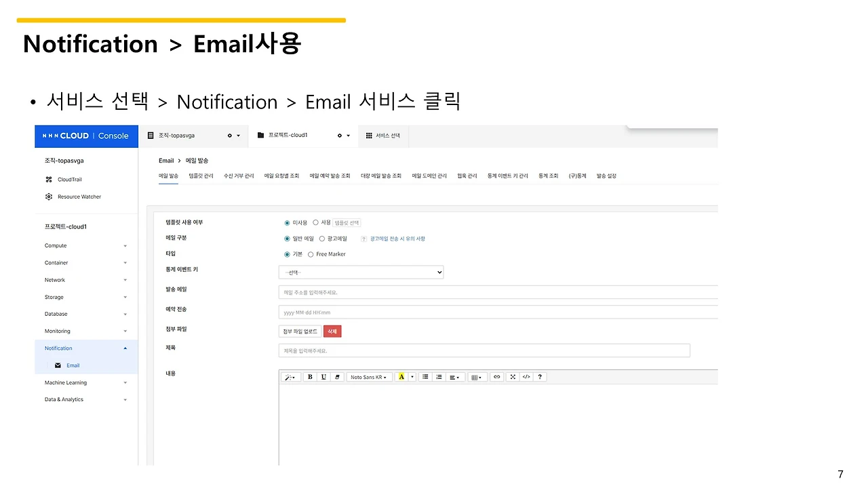Expand the Container menu section

click(86, 263)
